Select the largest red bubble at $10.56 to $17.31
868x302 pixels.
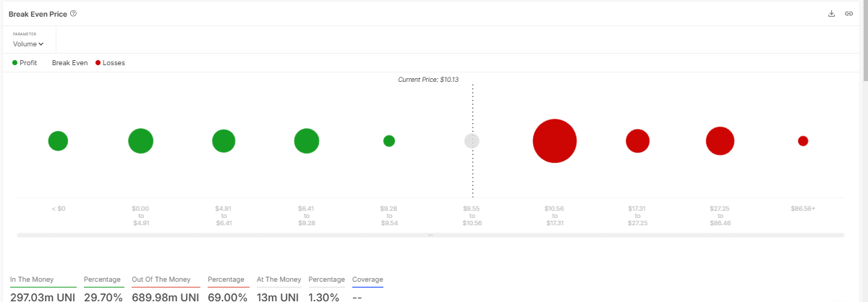(555, 141)
